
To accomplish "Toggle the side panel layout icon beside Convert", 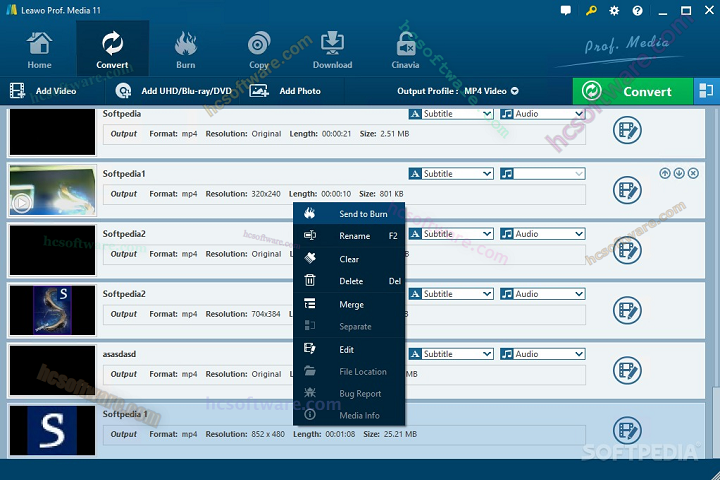I will pos(706,91).
